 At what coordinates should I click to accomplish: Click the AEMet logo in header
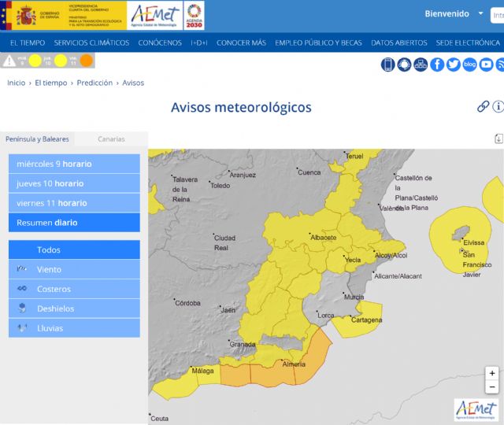[155, 16]
